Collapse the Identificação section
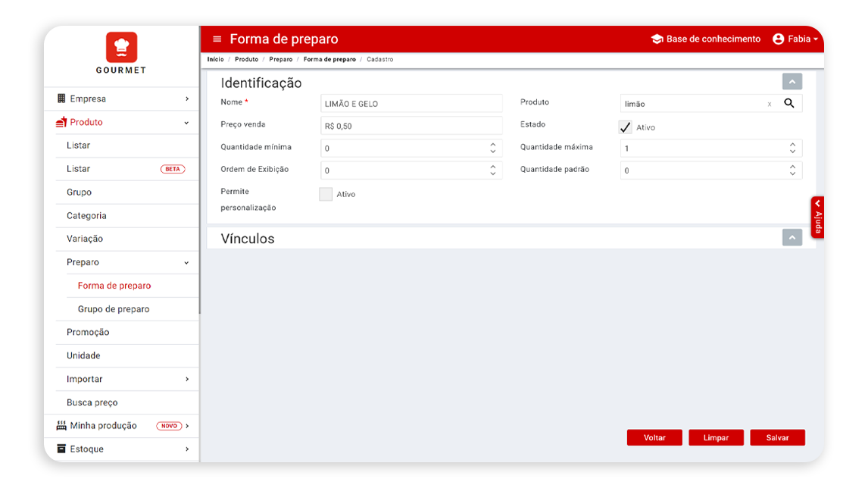The width and height of the screenshot is (868, 488). coord(792,81)
